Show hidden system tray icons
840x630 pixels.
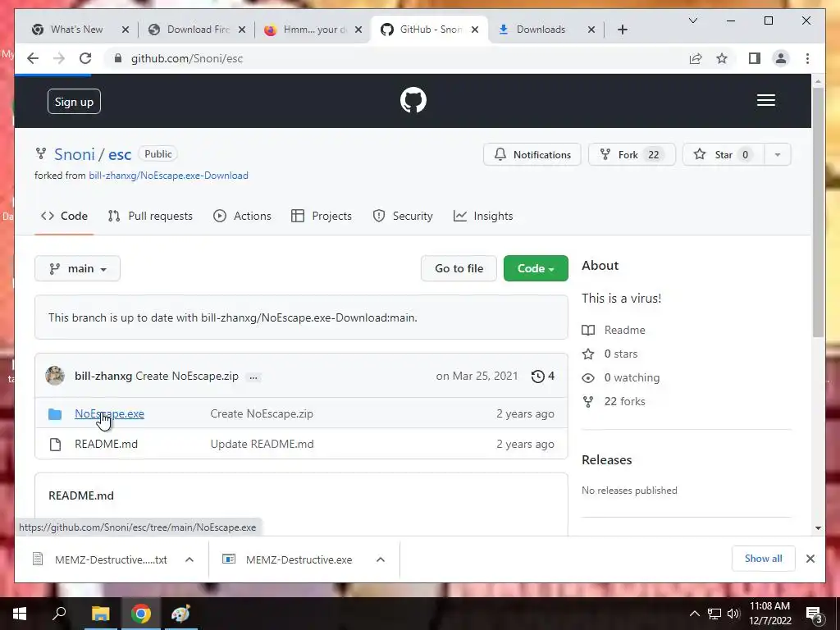694,614
